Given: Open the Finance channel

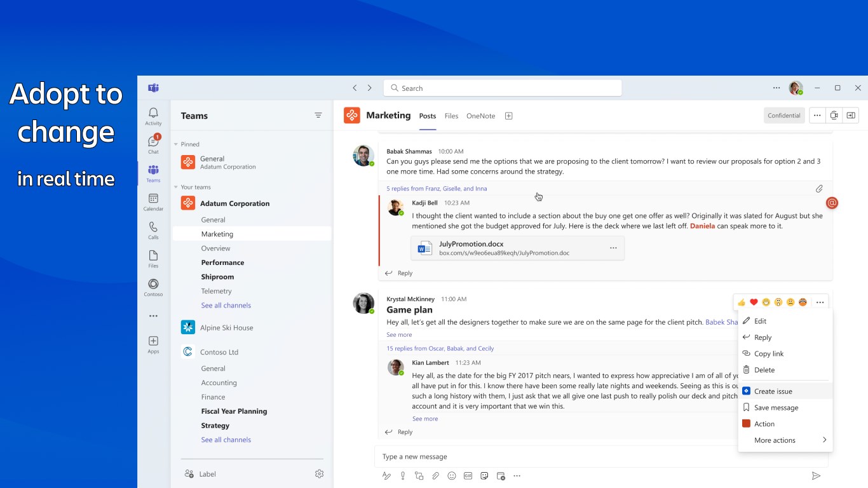Looking at the screenshot, I should 213,397.
